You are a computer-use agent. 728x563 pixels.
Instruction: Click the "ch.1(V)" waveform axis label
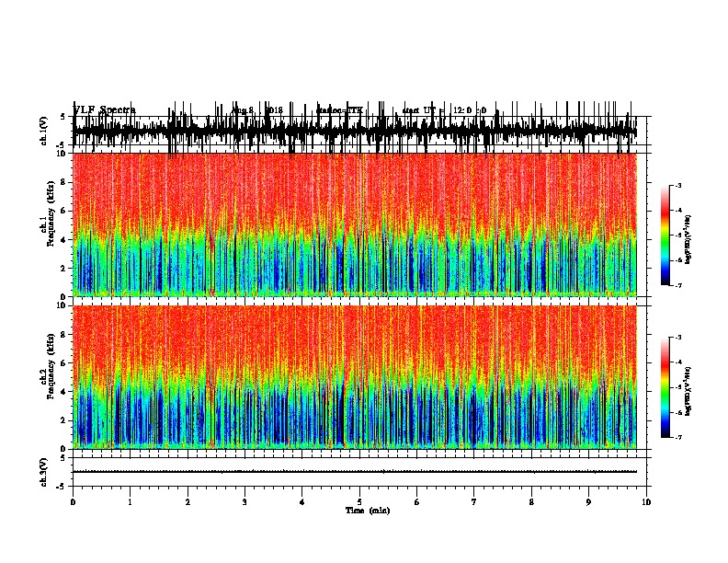(x=43, y=131)
